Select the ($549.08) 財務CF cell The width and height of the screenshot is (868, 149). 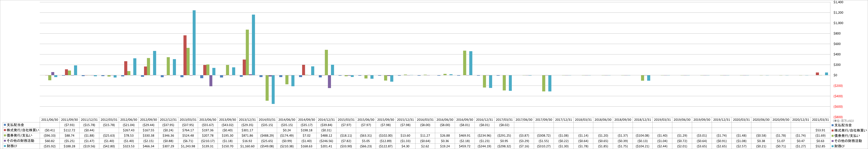267,146
